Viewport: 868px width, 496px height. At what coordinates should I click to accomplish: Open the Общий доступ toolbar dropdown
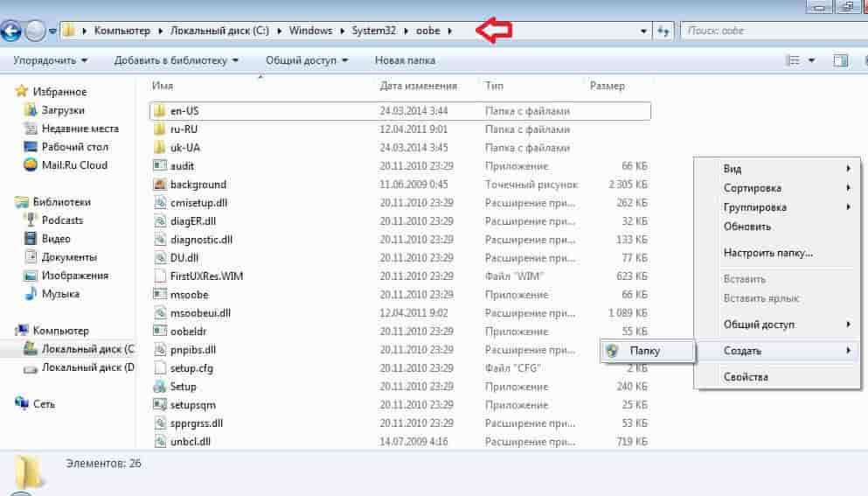(307, 60)
